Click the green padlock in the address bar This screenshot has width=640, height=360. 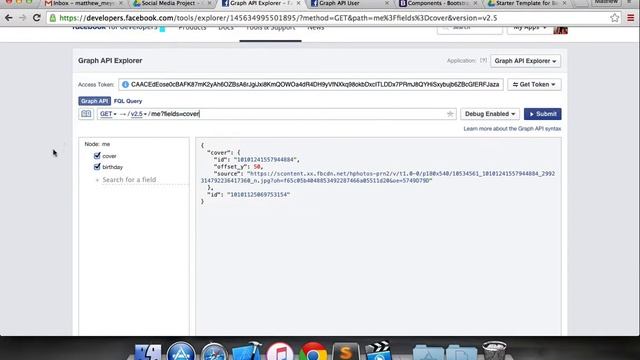click(x=53, y=18)
